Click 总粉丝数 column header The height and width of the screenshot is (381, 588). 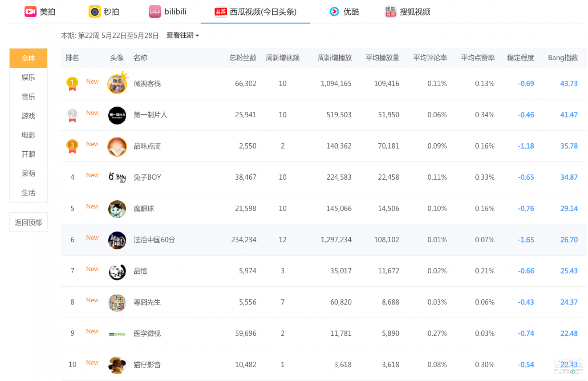[243, 58]
